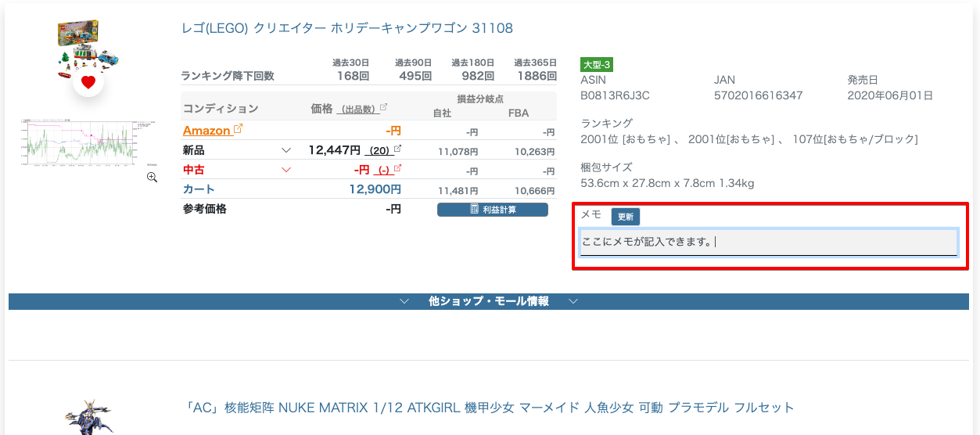Click the release date 2020年06月01日
This screenshot has height=435, width=980.
pos(891,95)
